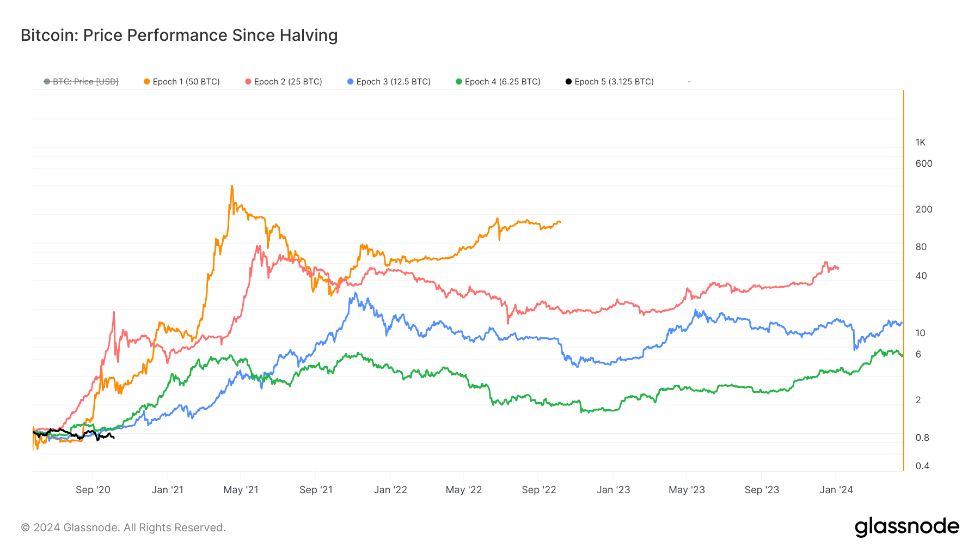Click the Jan '24 date label
The width and height of the screenshot is (980, 552).
[836, 490]
